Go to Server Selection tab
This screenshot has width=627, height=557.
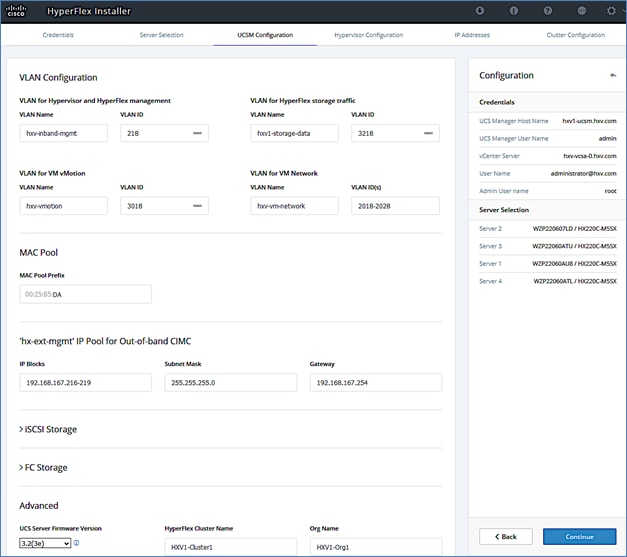tap(162, 35)
